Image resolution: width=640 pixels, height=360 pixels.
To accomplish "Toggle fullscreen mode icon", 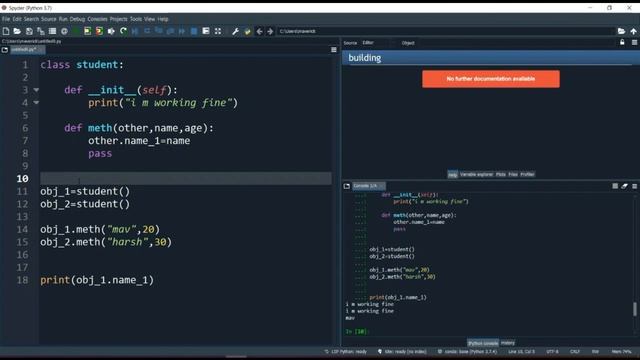I will click(218, 31).
